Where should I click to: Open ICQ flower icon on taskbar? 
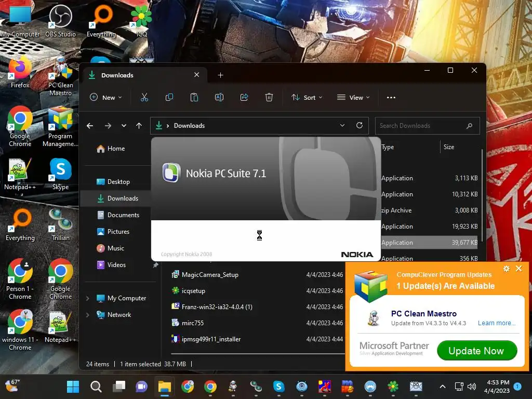point(393,387)
